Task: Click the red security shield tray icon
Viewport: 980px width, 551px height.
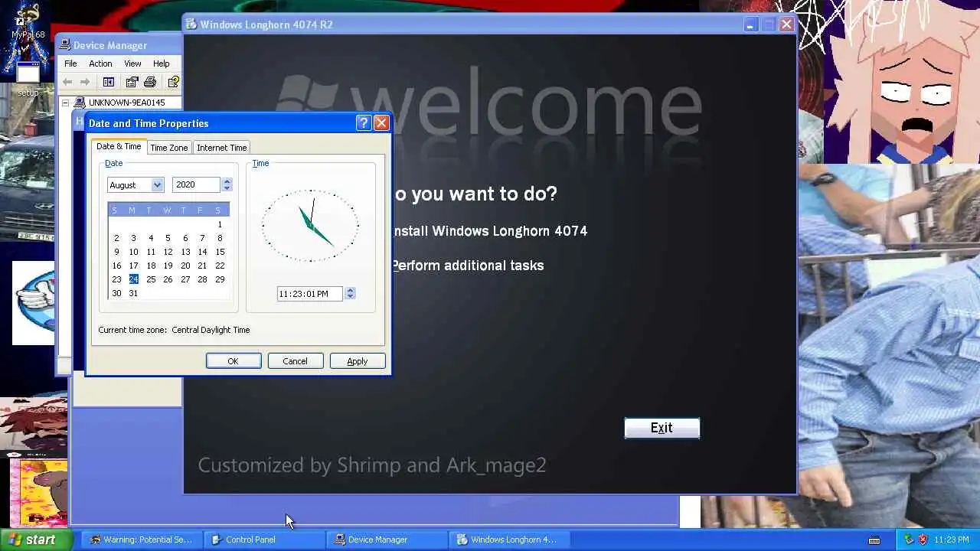Action: click(x=923, y=540)
